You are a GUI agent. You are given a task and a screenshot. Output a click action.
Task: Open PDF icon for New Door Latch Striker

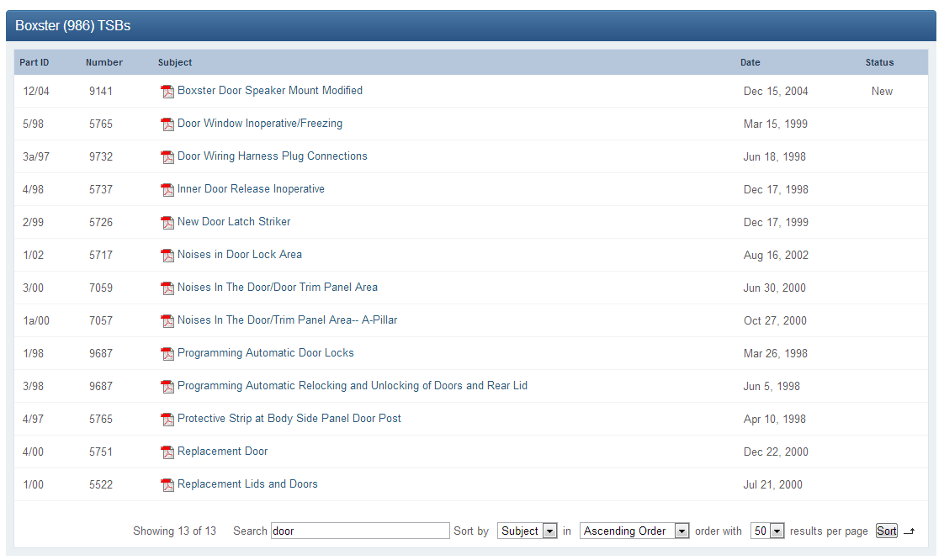(167, 223)
